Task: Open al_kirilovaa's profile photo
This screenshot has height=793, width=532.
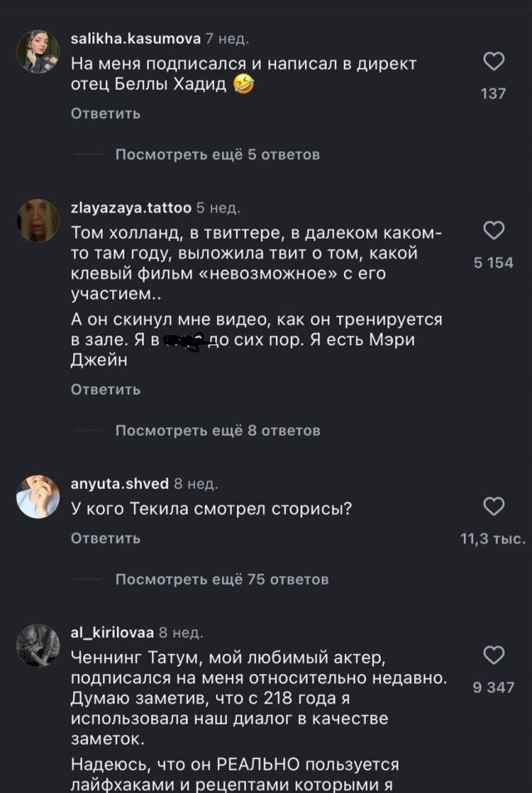Action: [37, 644]
